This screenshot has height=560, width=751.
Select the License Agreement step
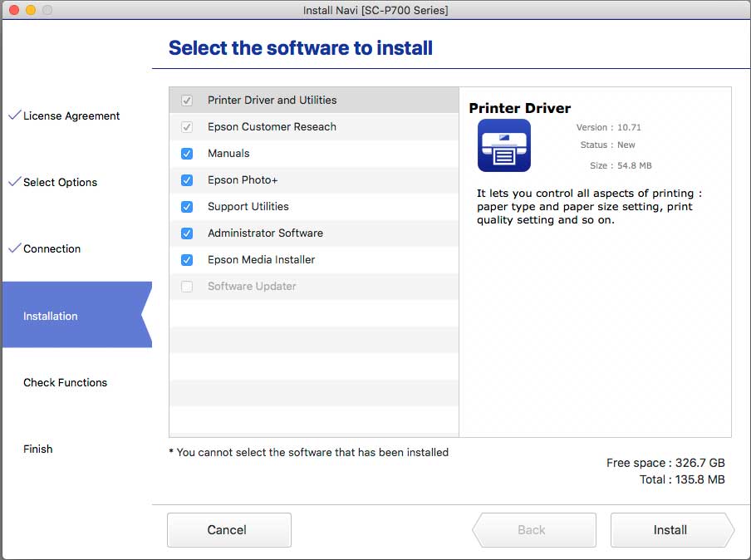[x=71, y=116]
